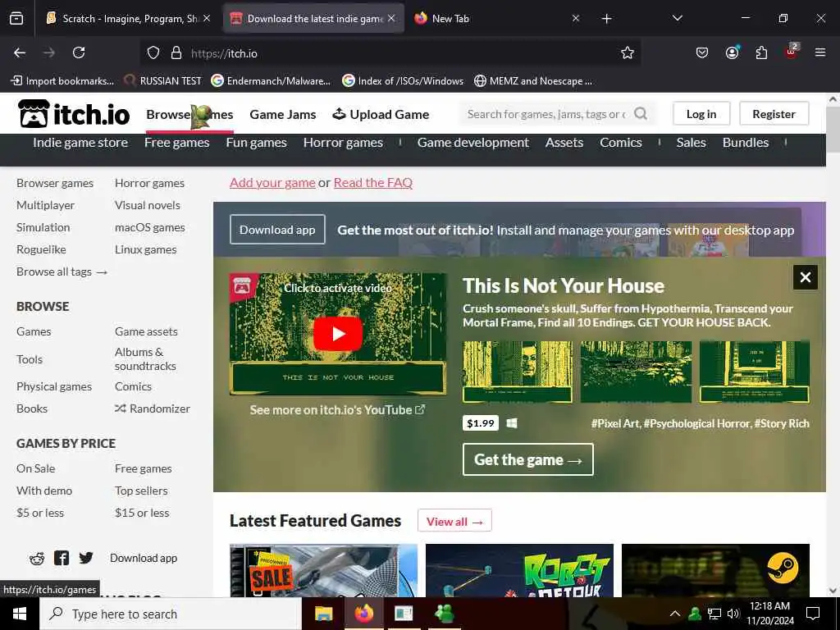Click Firefox icon in taskbar
The width and height of the screenshot is (840, 630).
pyautogui.click(x=363, y=614)
